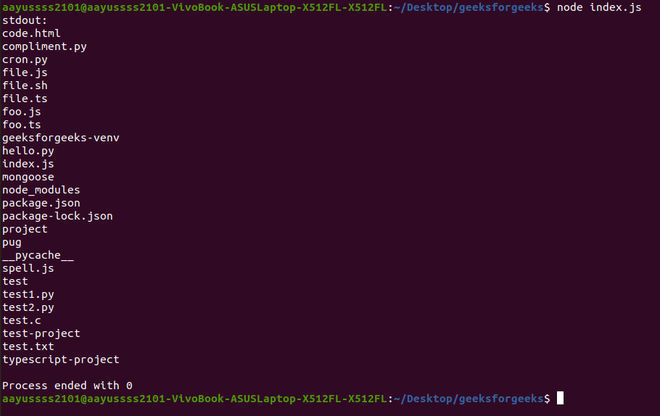Screen dimensions: 660x416
Task: Click the compliment.py filename
Action: 44,47
